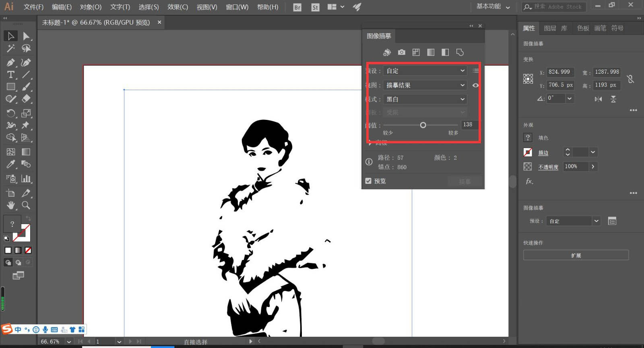Screen dimensions: 644x348
Task: Open 模式 dropdown showing 黑白
Action: coord(425,99)
